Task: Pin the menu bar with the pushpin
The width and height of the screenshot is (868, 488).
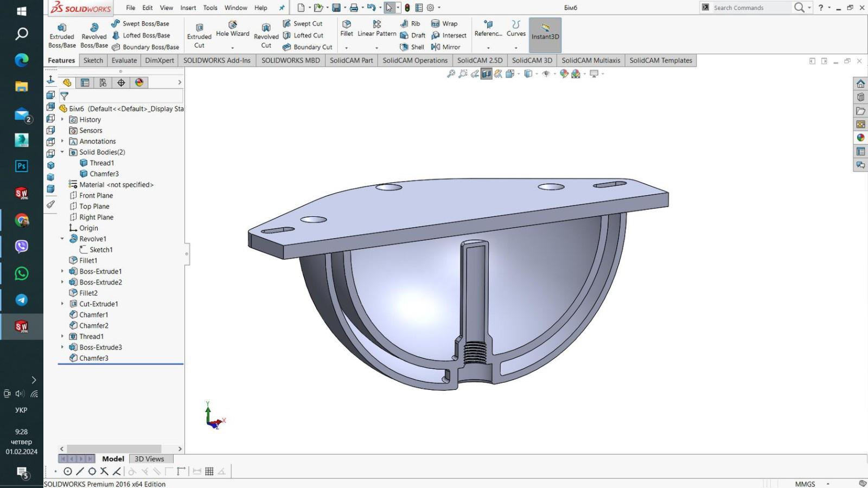Action: click(x=282, y=8)
